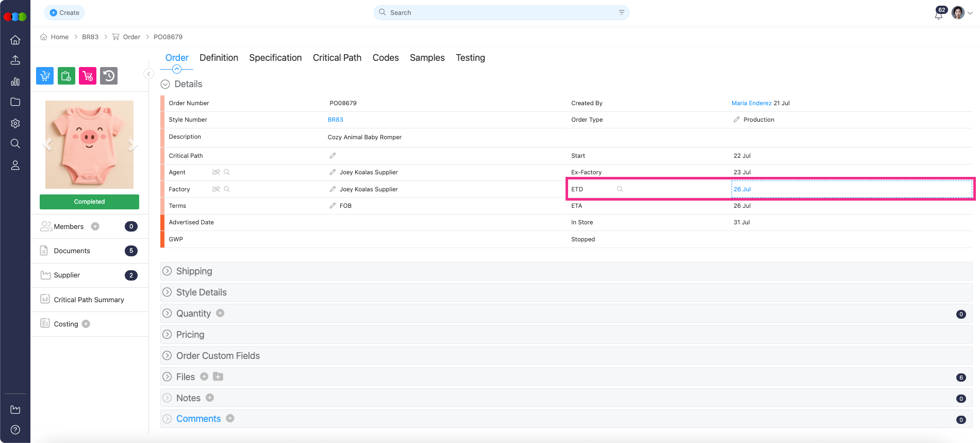The image size is (980, 443).
Task: Click the green clipboard icon
Action: (66, 76)
